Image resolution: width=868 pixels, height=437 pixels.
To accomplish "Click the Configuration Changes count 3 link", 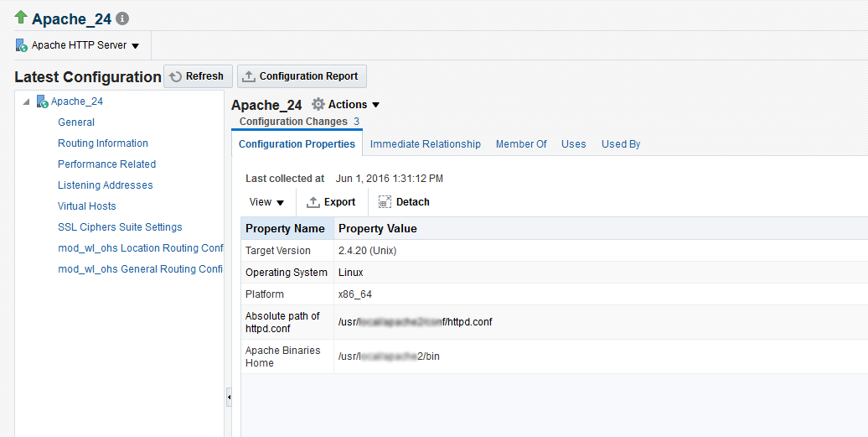I will click(357, 122).
